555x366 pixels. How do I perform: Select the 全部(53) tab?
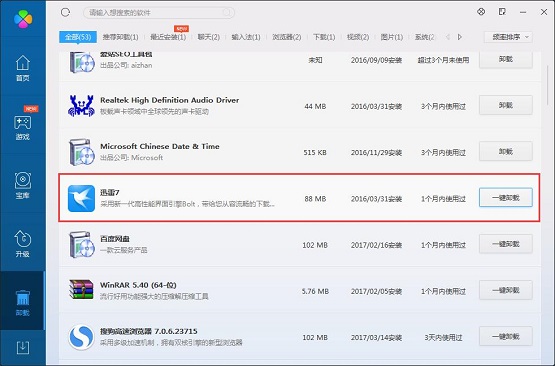(x=78, y=37)
